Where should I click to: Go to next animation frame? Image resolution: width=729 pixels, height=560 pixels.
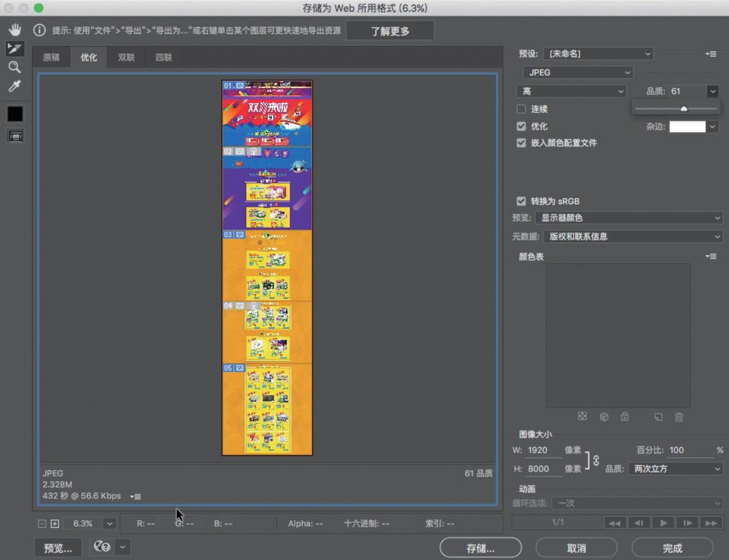687,523
